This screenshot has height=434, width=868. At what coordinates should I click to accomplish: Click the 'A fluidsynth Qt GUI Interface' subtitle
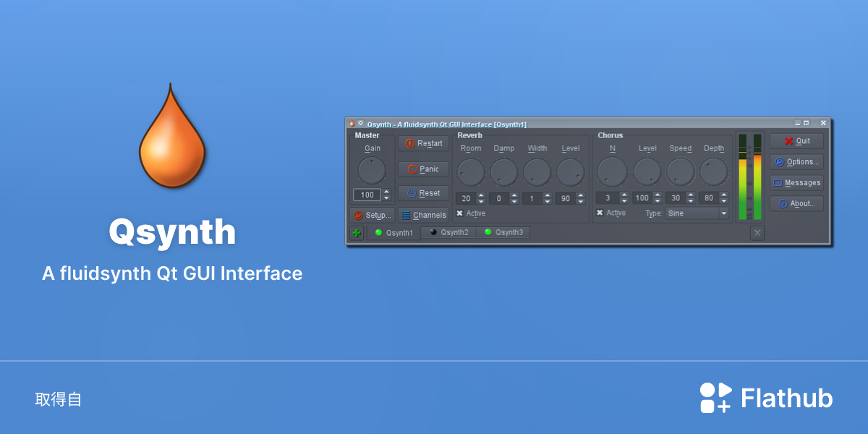tap(172, 273)
